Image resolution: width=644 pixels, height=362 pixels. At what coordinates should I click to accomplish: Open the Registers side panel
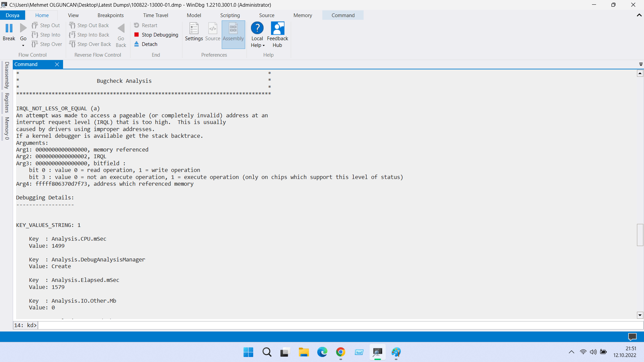coord(7,103)
